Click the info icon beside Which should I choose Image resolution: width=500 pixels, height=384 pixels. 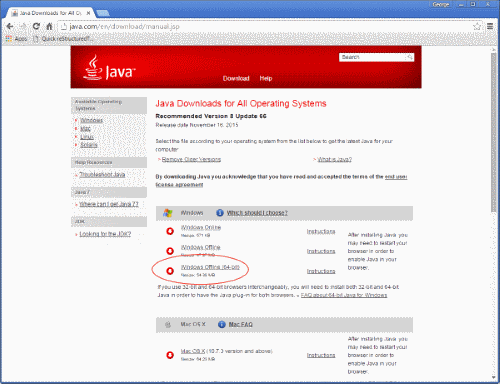220,213
